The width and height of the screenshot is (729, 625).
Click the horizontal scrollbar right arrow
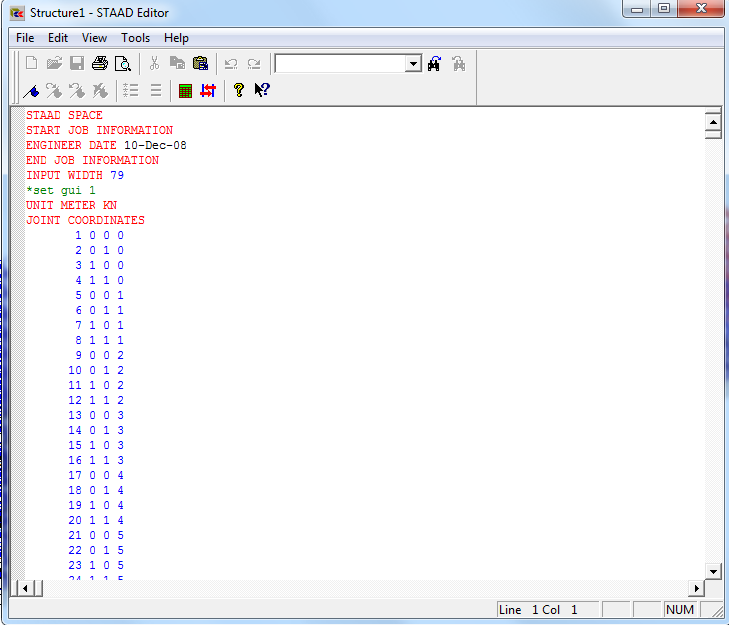click(x=697, y=588)
